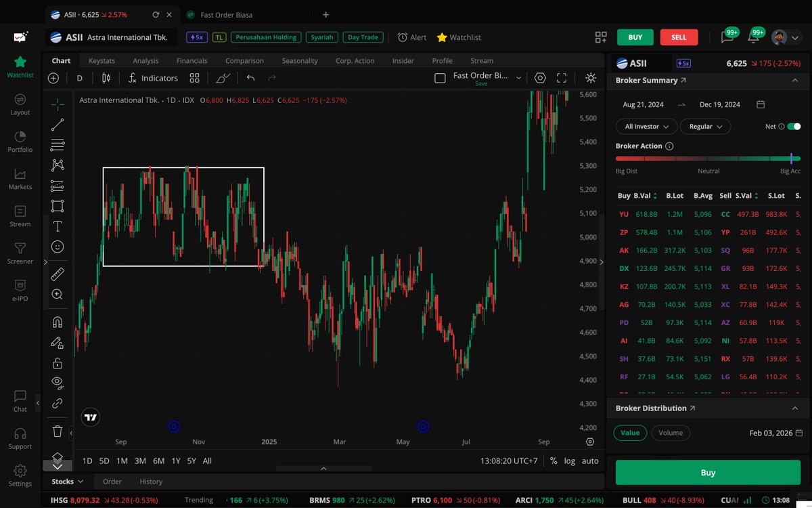Toggle lock all drawing tools

(x=58, y=362)
